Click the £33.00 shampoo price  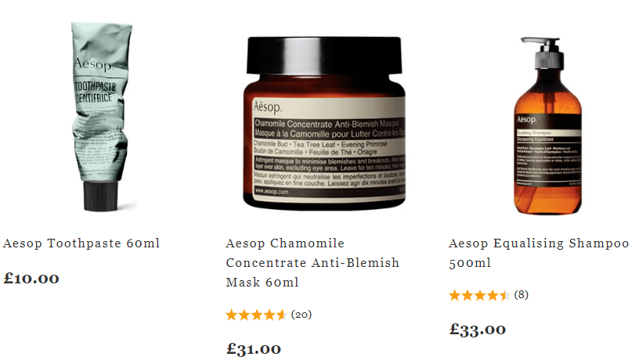[478, 330]
